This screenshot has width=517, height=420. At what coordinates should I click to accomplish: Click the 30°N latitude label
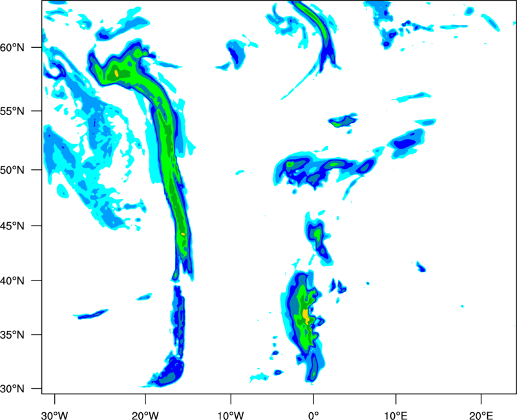[x=12, y=389]
